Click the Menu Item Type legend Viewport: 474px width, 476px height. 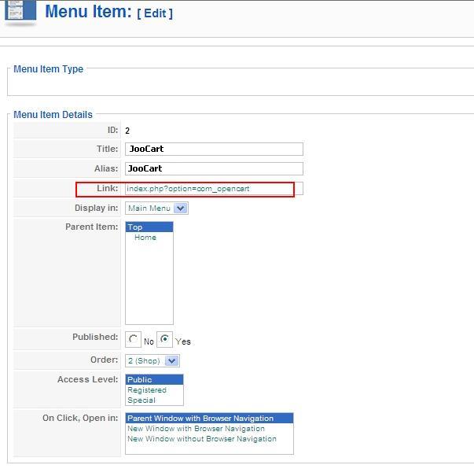click(49, 69)
